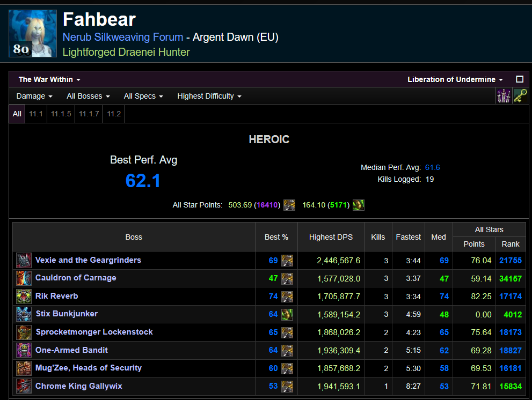This screenshot has width=532, height=400.
Task: Click Rik Reverb rank 17174
Action: 511,297
